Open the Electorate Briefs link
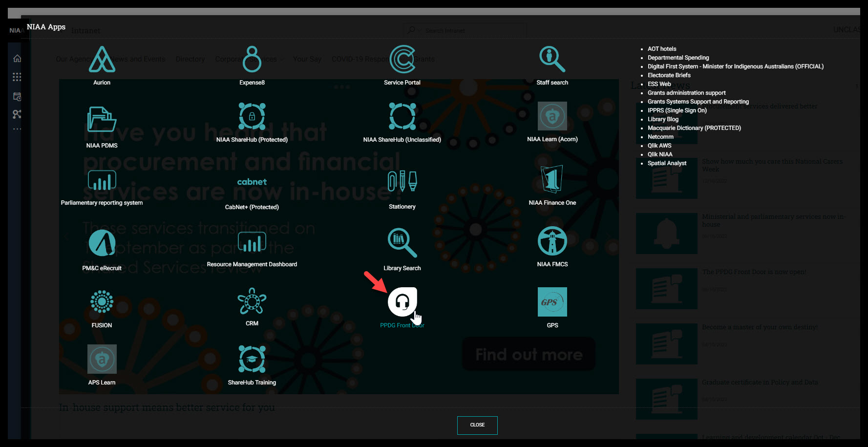The height and width of the screenshot is (447, 868). click(669, 75)
